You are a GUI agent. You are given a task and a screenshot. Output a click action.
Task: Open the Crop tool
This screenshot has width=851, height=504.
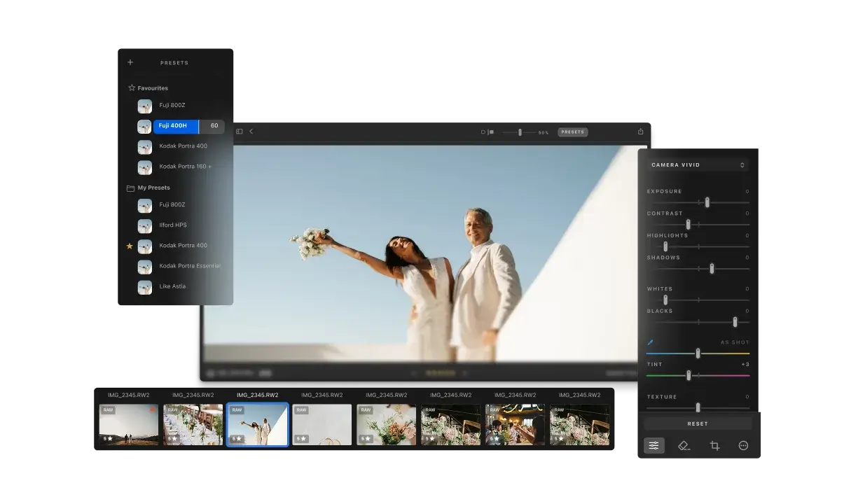714,445
